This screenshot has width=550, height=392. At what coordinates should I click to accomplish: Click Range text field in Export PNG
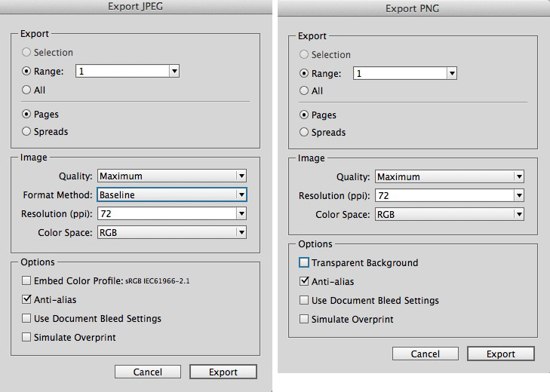(400, 73)
